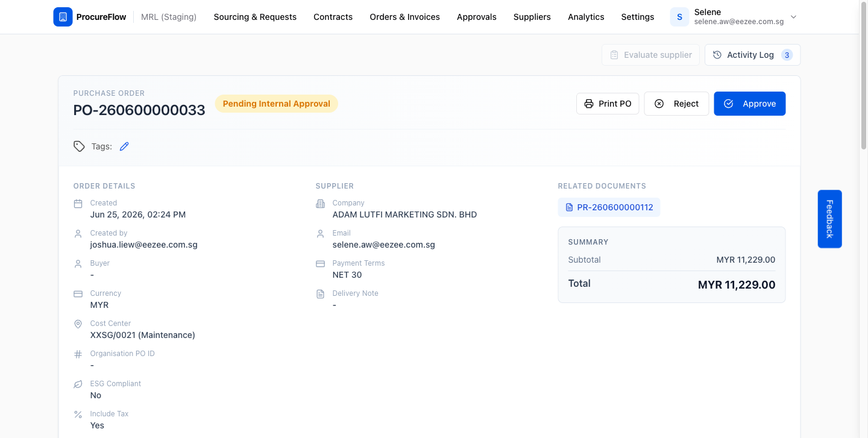Go to the Approvals menu
This screenshot has height=438, width=868.
pyautogui.click(x=476, y=17)
